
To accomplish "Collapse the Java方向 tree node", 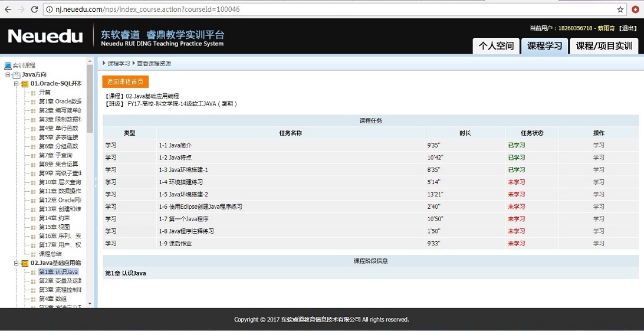I will point(8,75).
